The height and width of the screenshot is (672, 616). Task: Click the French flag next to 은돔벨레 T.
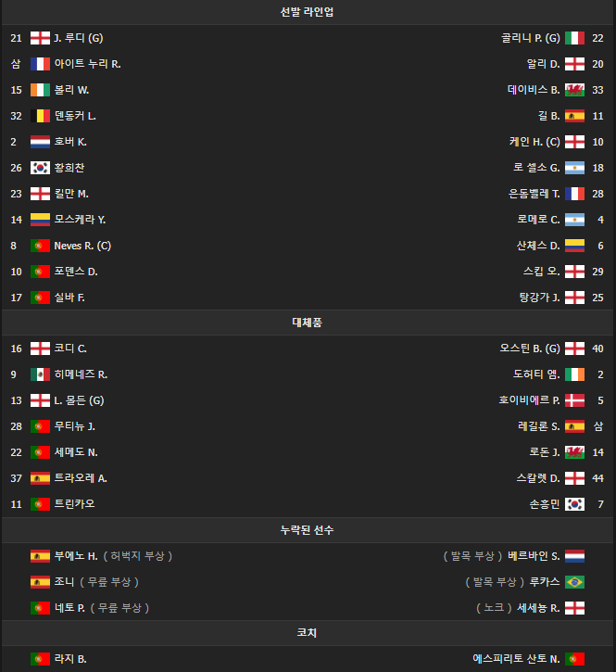click(574, 194)
